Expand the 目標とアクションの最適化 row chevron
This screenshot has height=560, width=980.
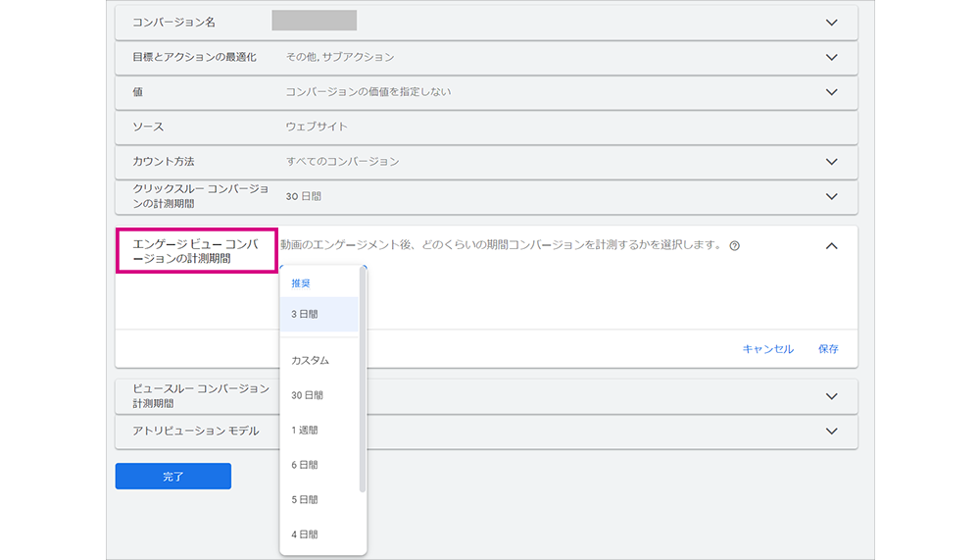click(x=831, y=58)
